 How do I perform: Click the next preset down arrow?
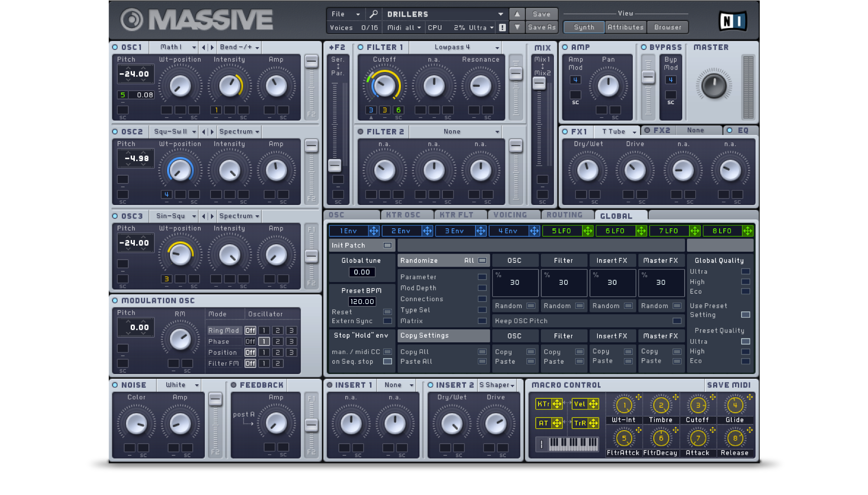coord(517,28)
